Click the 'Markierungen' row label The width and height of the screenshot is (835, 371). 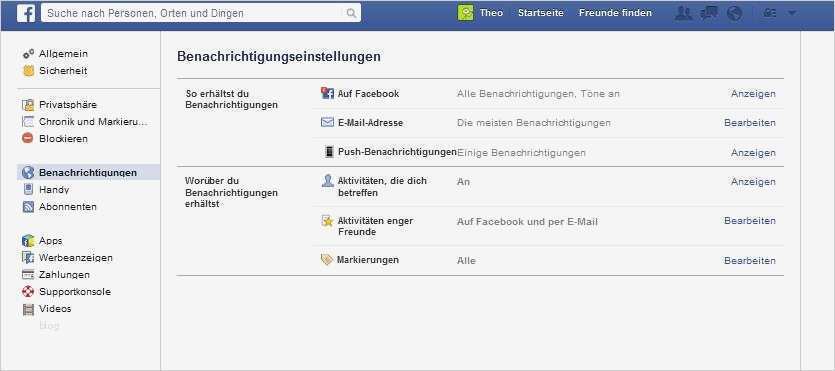click(368, 260)
